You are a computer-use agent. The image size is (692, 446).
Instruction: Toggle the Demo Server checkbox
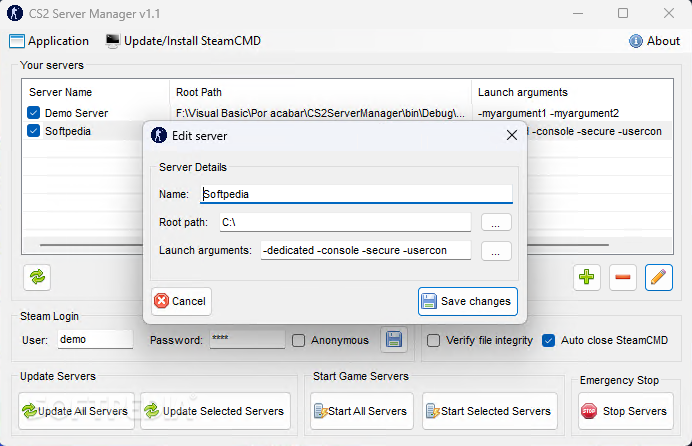coord(34,113)
